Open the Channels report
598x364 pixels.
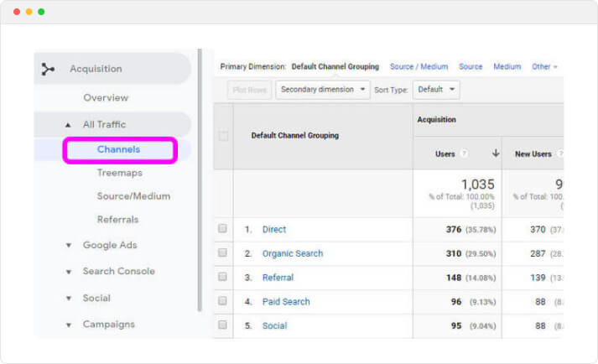click(118, 149)
